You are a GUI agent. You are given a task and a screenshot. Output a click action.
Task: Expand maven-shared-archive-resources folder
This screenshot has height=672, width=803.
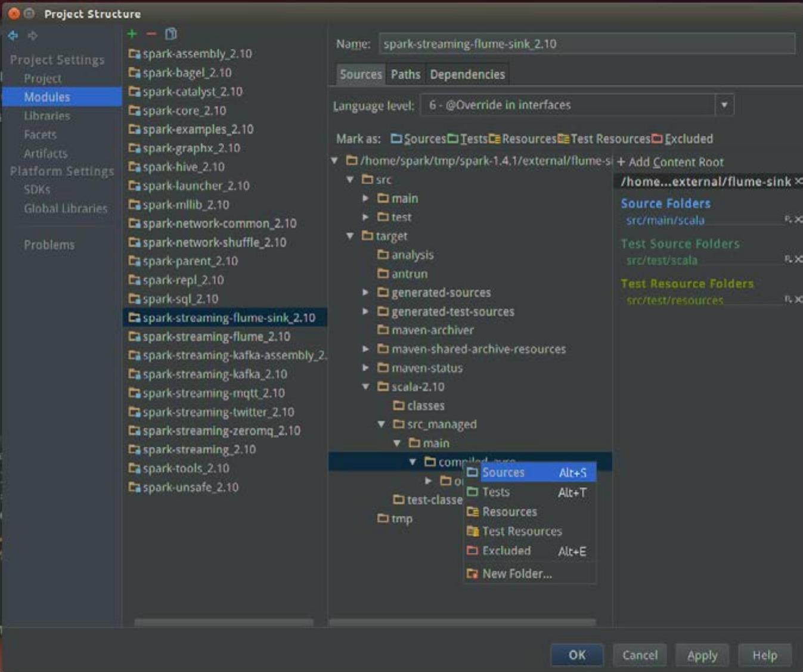point(366,349)
